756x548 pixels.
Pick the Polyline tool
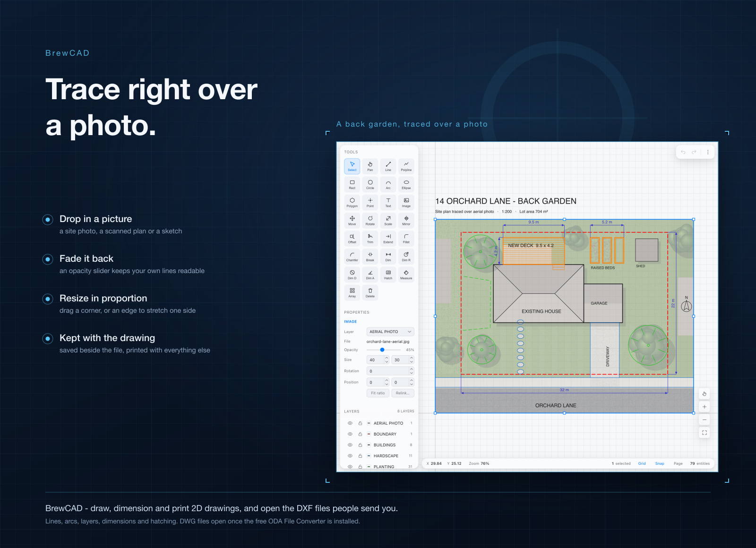point(406,166)
